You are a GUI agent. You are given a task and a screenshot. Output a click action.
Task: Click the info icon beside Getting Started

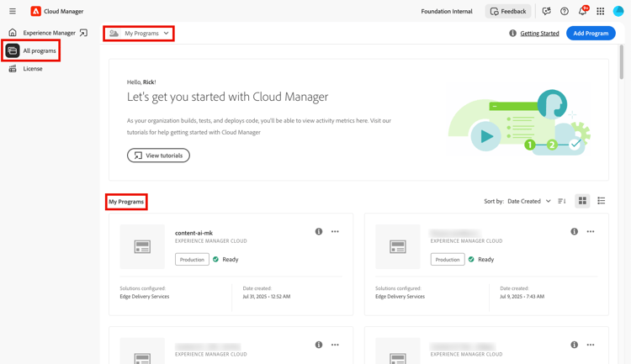pyautogui.click(x=512, y=33)
